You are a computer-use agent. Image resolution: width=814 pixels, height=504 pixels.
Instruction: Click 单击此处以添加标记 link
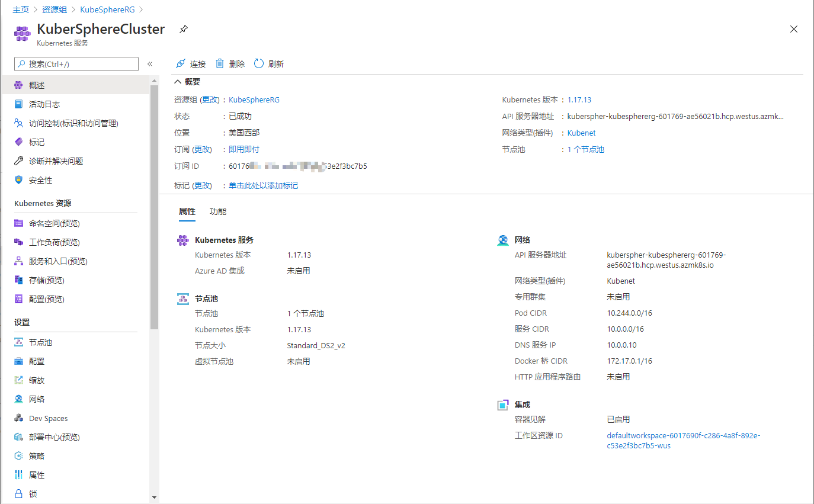[x=264, y=185]
